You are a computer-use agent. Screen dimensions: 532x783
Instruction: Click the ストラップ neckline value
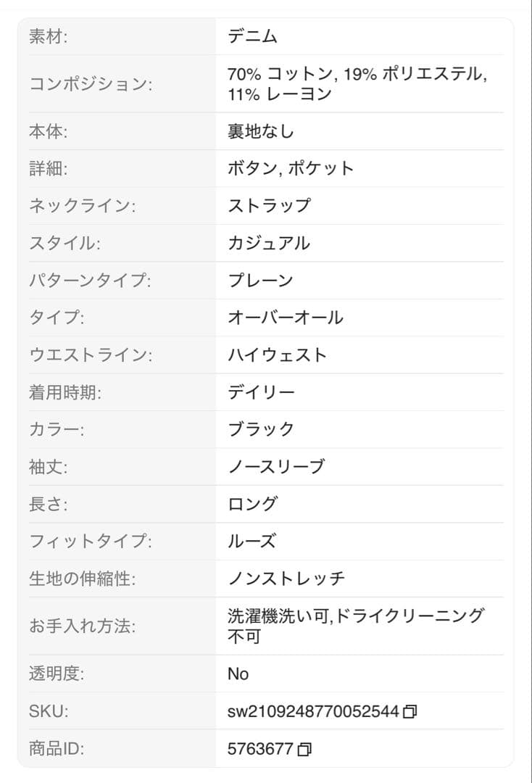pyautogui.click(x=269, y=206)
